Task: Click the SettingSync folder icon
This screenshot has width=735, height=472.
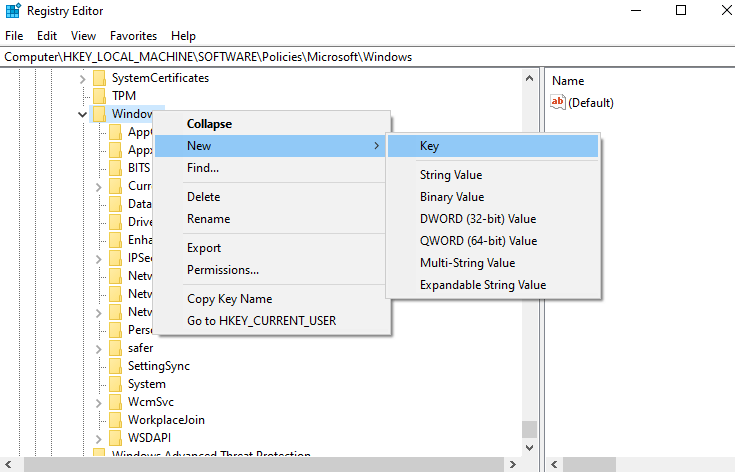Action: pos(115,366)
